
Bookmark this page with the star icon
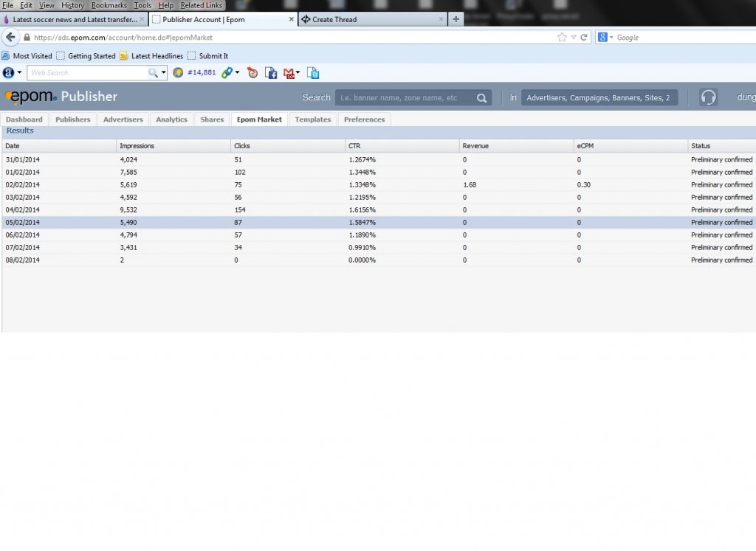562,37
